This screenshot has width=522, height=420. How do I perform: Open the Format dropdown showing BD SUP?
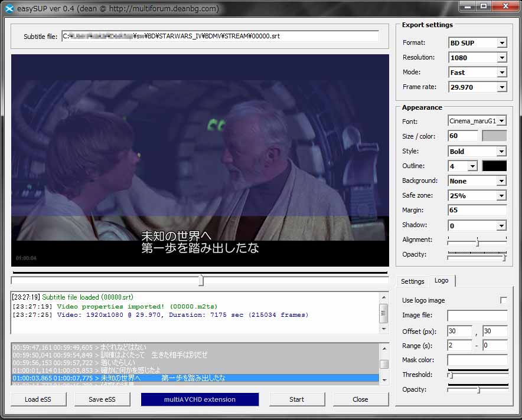coord(477,43)
